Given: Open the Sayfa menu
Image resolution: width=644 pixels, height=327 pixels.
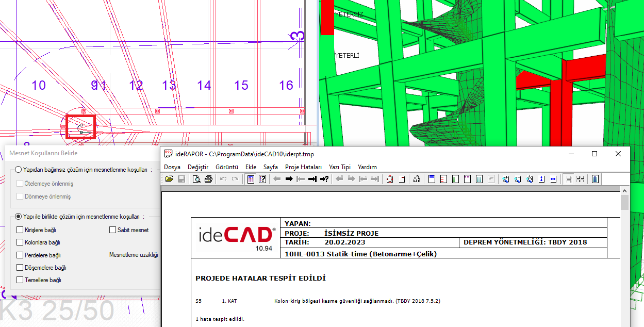Looking at the screenshot, I should pos(271,167).
